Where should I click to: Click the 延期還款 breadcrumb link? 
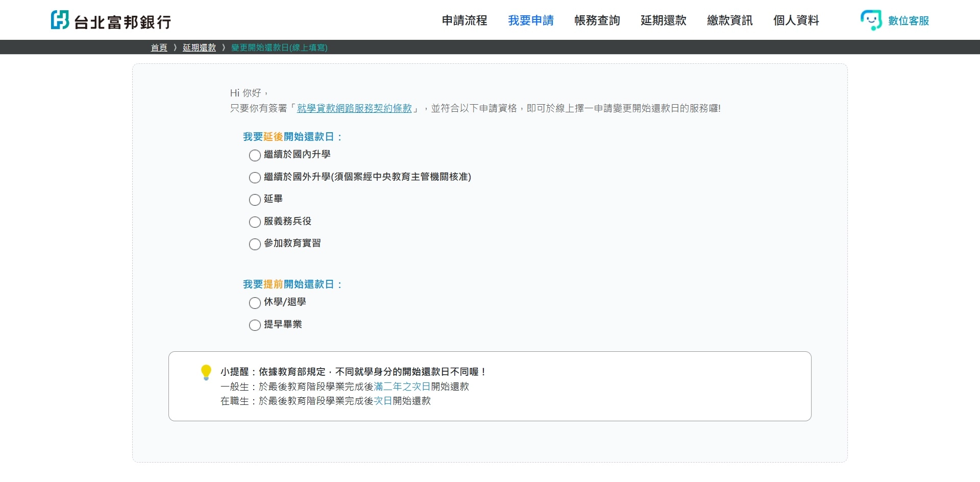coord(200,47)
